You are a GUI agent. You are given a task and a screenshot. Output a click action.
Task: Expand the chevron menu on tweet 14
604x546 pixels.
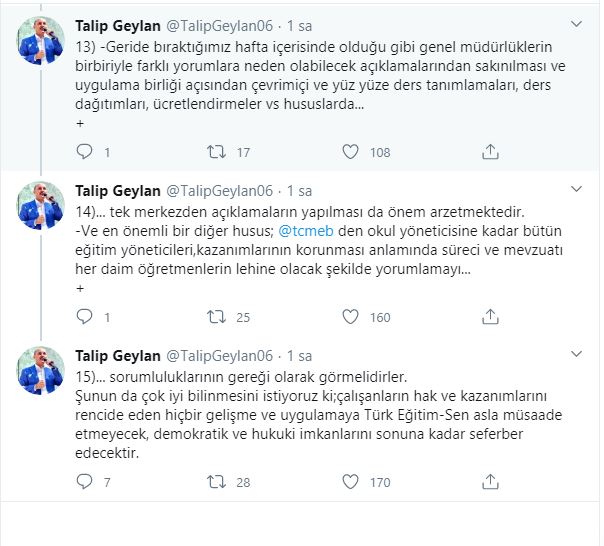tap(576, 189)
